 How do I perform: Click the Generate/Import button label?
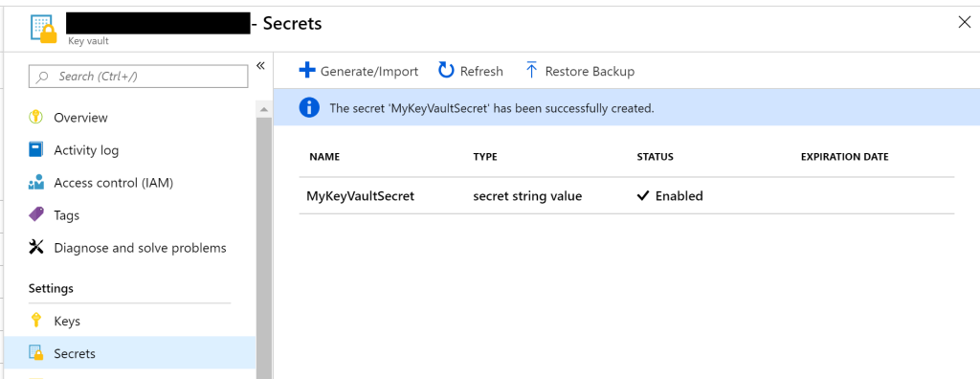click(x=369, y=71)
